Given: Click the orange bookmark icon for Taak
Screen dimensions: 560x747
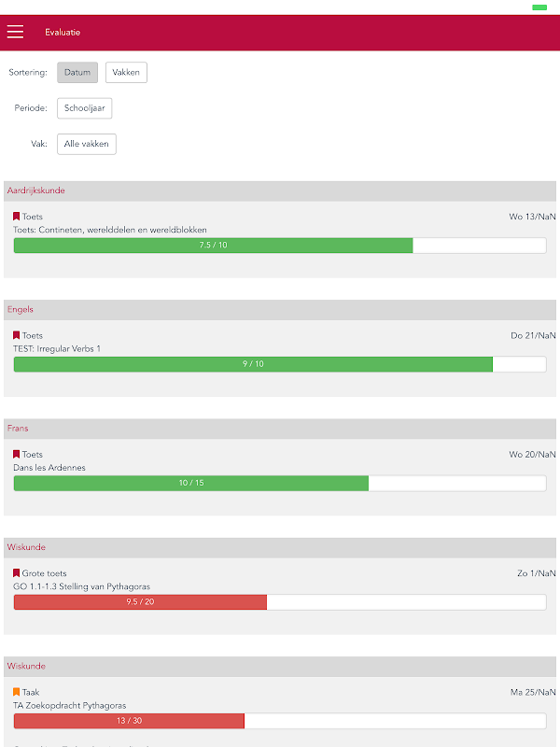Looking at the screenshot, I should (17, 692).
